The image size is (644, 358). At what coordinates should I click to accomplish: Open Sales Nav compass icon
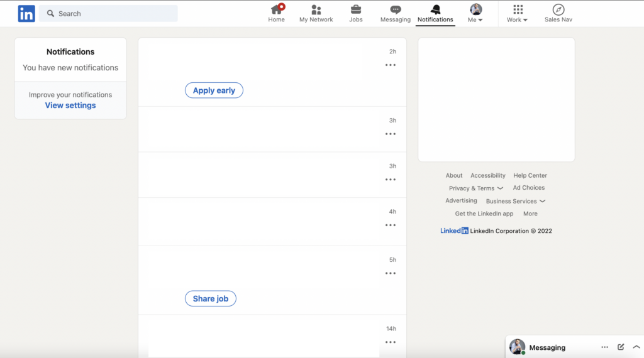(x=558, y=9)
